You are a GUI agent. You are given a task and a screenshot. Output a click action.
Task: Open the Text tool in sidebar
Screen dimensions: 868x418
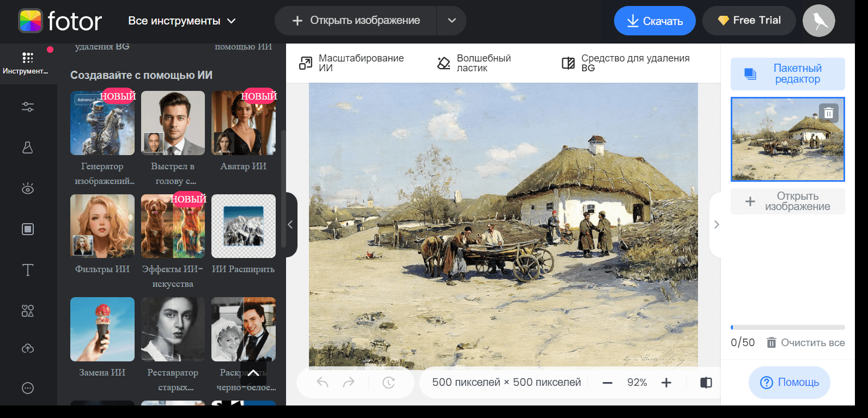[28, 270]
